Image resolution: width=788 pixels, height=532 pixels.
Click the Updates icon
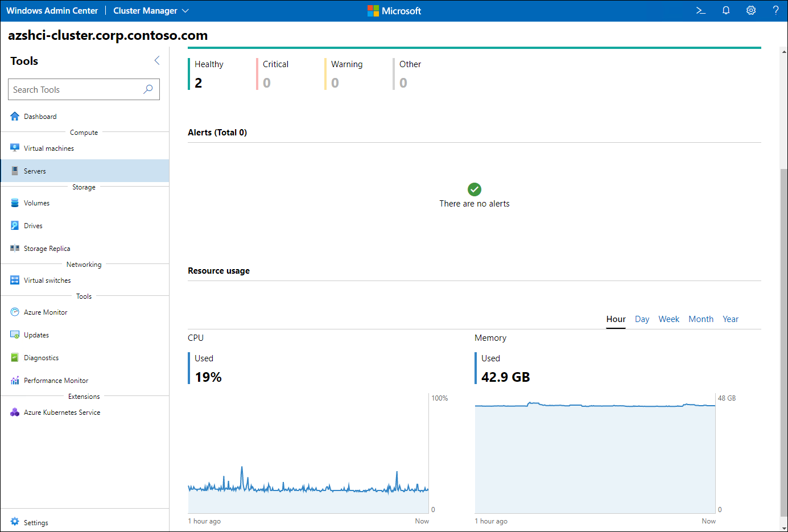(15, 335)
